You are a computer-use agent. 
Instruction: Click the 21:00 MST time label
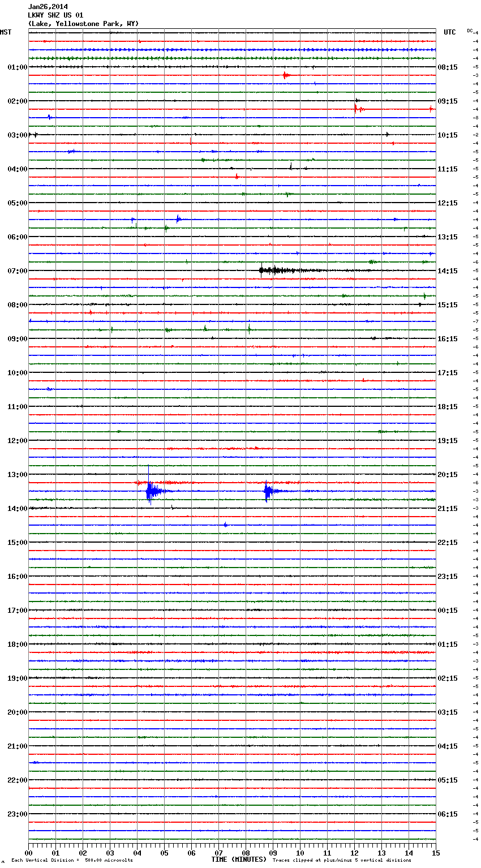point(17,746)
